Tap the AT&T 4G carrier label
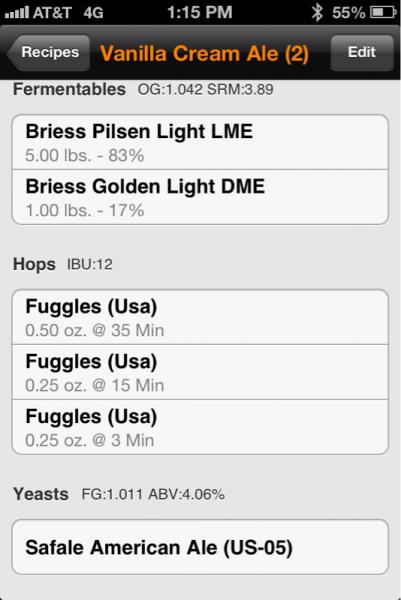Viewport: 401px width, 600px height. tap(68, 13)
